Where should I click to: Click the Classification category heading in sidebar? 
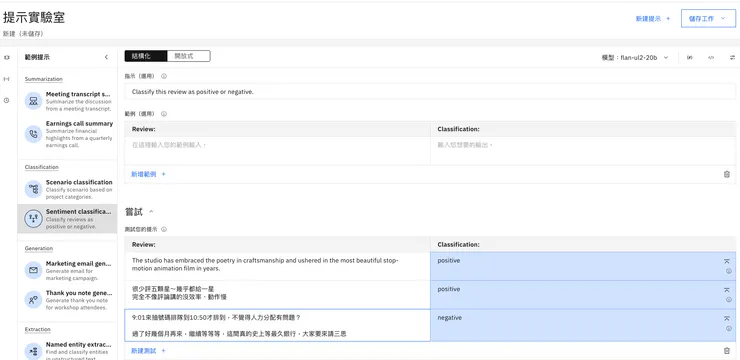pyautogui.click(x=42, y=167)
